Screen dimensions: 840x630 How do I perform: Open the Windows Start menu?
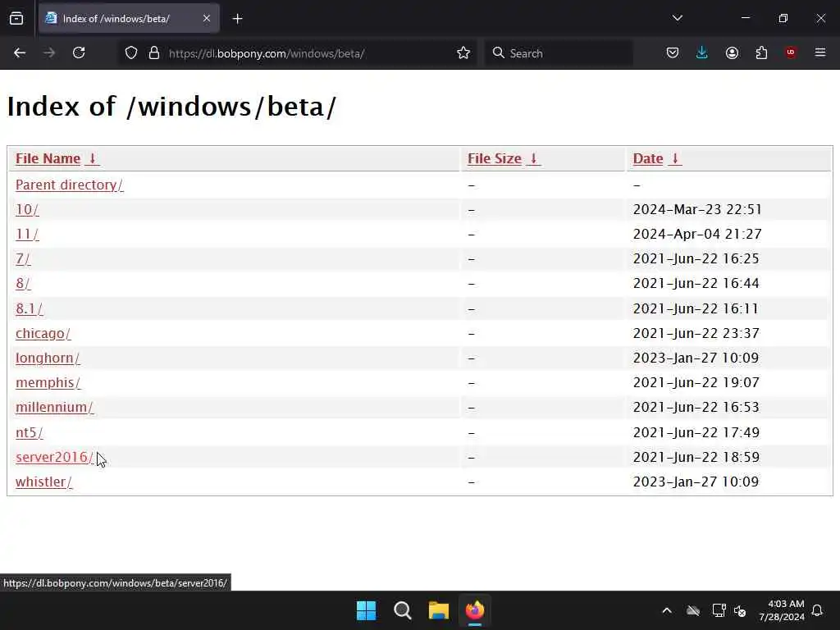[x=367, y=610]
